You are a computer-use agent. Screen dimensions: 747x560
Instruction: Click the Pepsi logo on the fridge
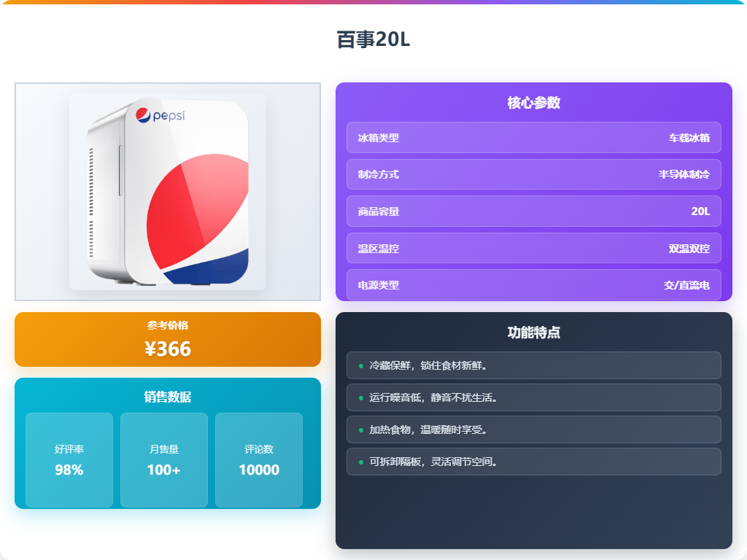point(160,115)
